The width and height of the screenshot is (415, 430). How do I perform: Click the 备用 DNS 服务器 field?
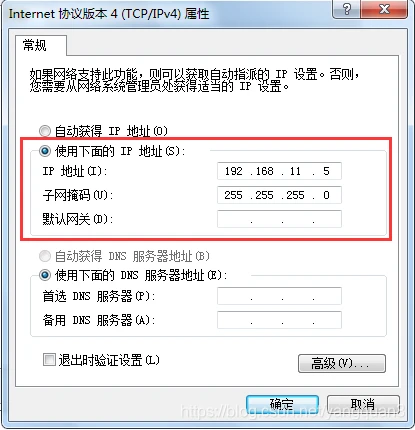pyautogui.click(x=279, y=320)
